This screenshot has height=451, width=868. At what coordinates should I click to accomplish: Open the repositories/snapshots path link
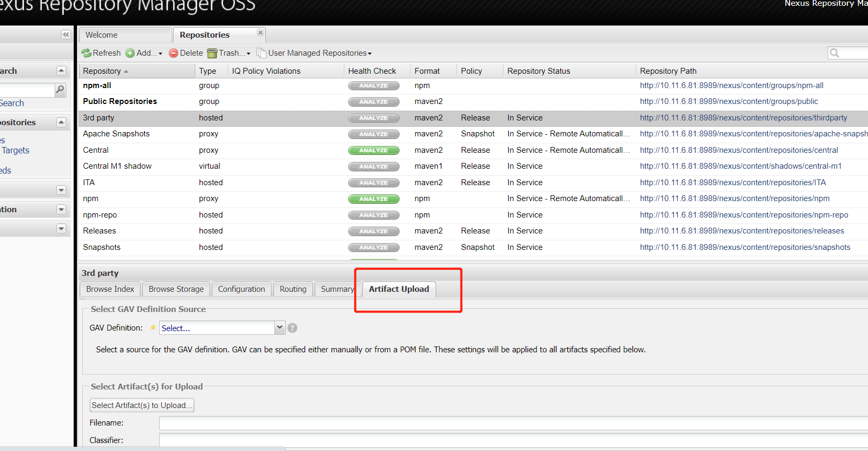coord(745,247)
